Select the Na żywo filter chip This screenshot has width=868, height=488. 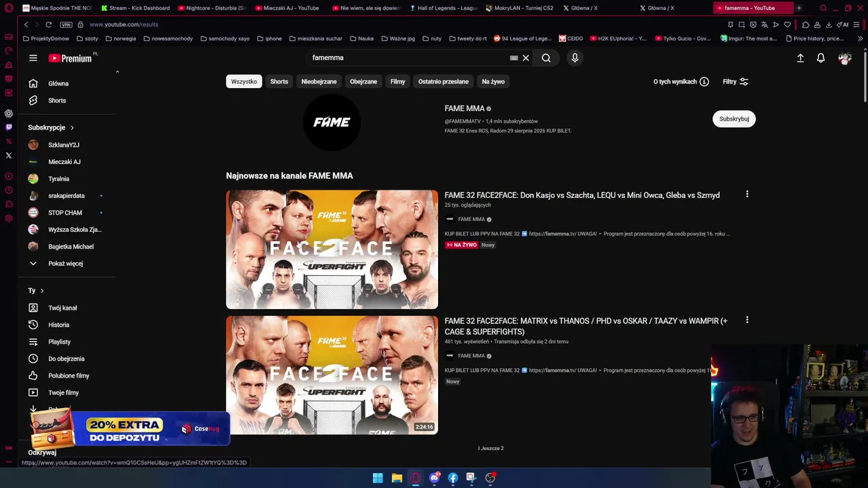[x=493, y=81]
